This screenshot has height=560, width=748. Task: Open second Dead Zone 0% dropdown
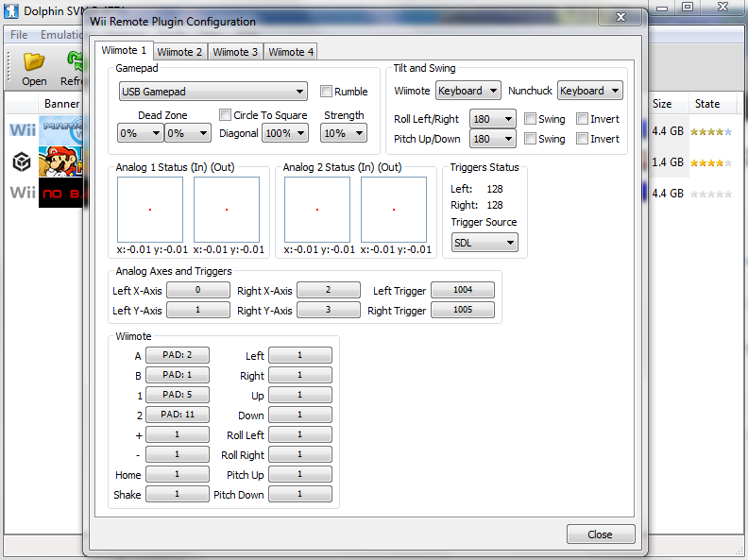coord(188,133)
